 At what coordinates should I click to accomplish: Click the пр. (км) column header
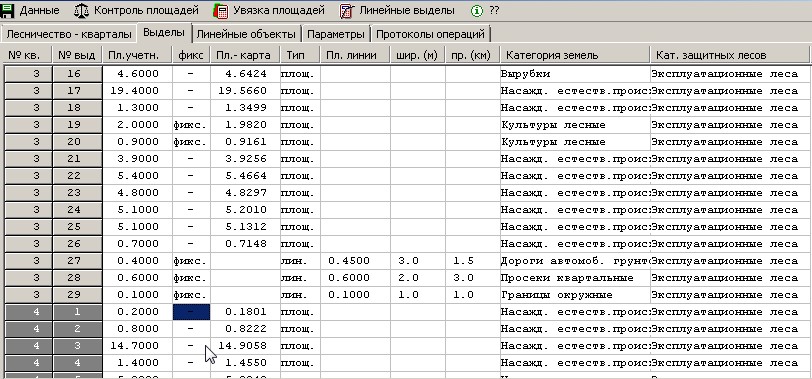[x=472, y=55]
